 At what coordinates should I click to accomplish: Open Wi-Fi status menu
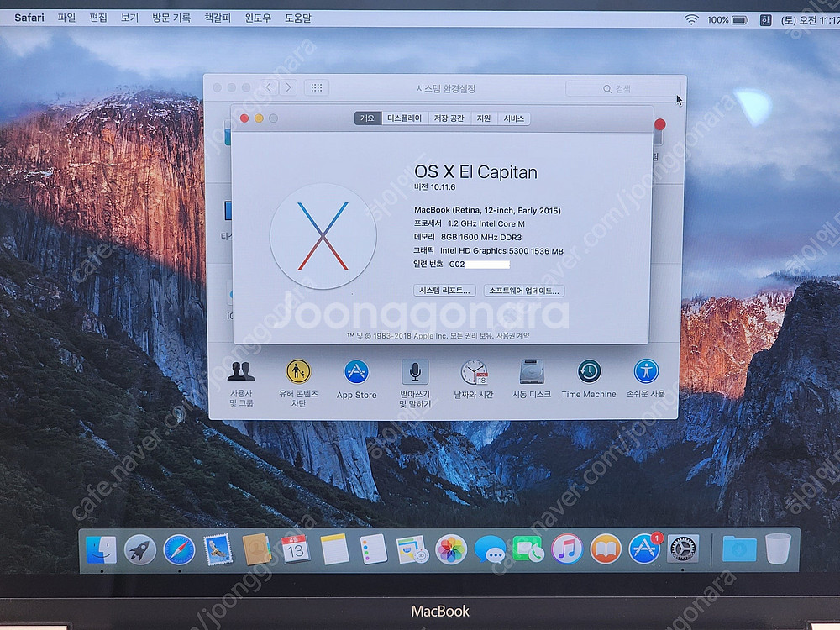point(691,20)
